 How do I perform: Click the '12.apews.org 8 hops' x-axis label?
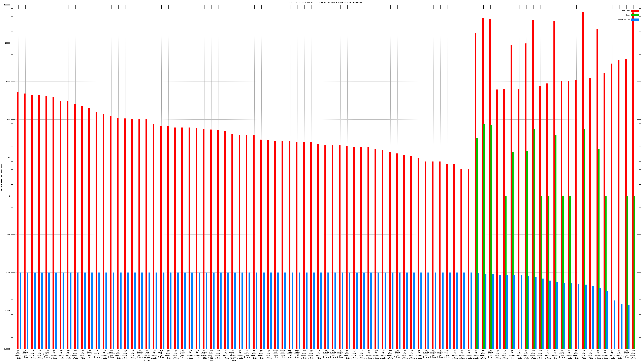(247, 354)
